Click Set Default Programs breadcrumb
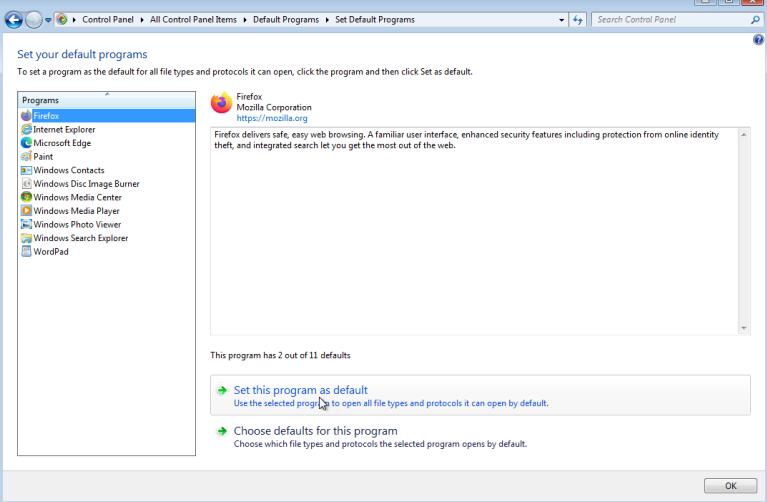Image resolution: width=767 pixels, height=502 pixels. tap(375, 20)
